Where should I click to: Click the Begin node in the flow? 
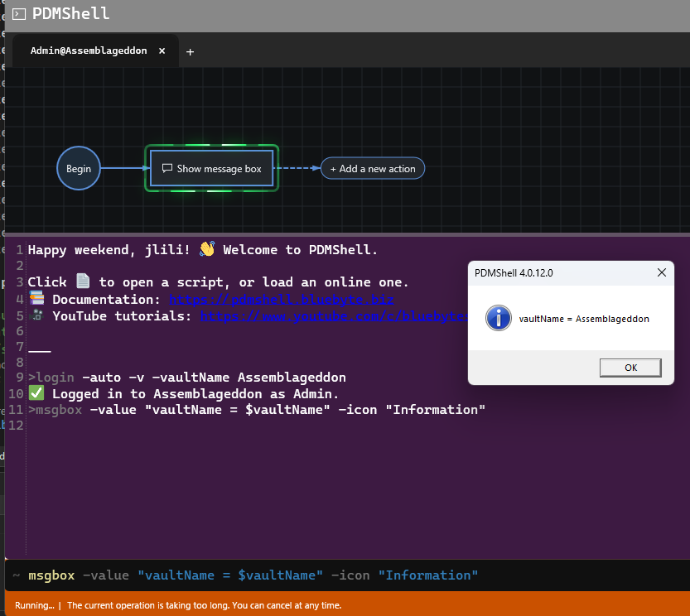[79, 169]
